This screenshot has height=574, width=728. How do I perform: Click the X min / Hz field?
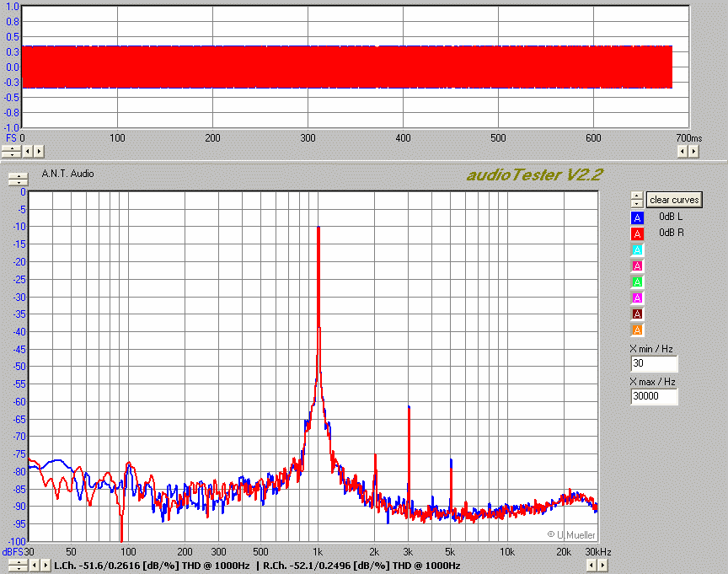click(x=654, y=363)
